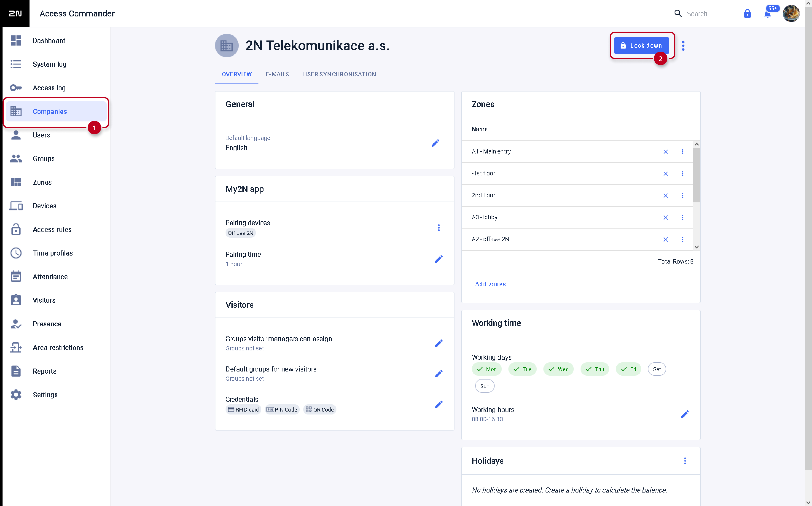Open A0 - lobby row menu

[x=683, y=218]
